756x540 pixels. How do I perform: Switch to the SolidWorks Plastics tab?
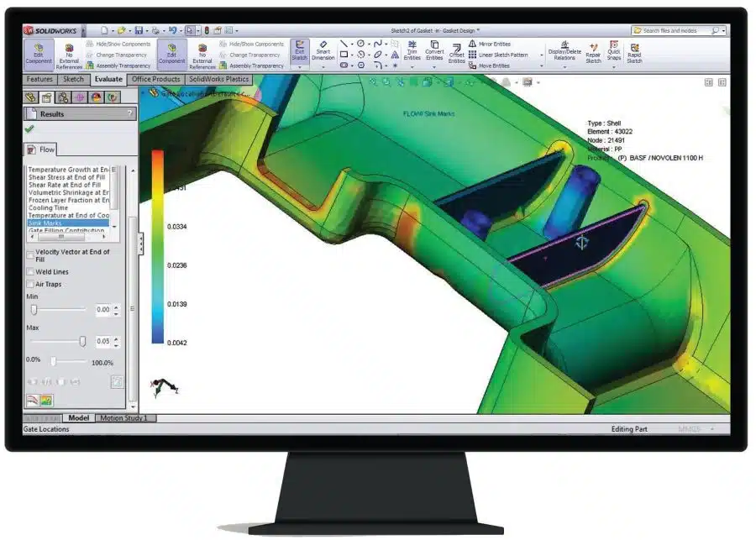click(x=218, y=79)
